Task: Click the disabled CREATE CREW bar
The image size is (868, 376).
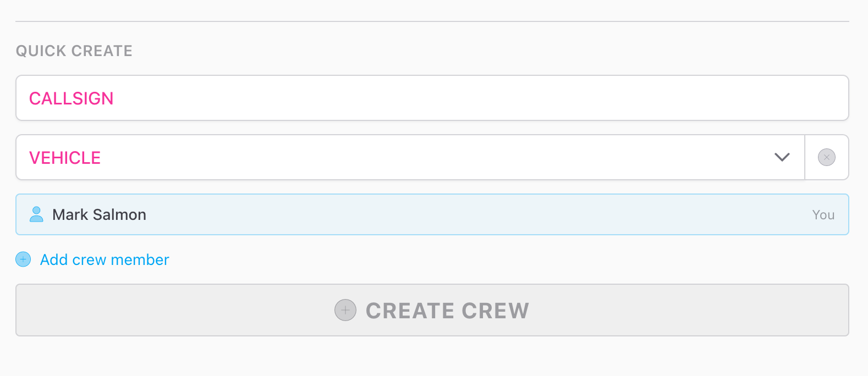Action: click(432, 310)
